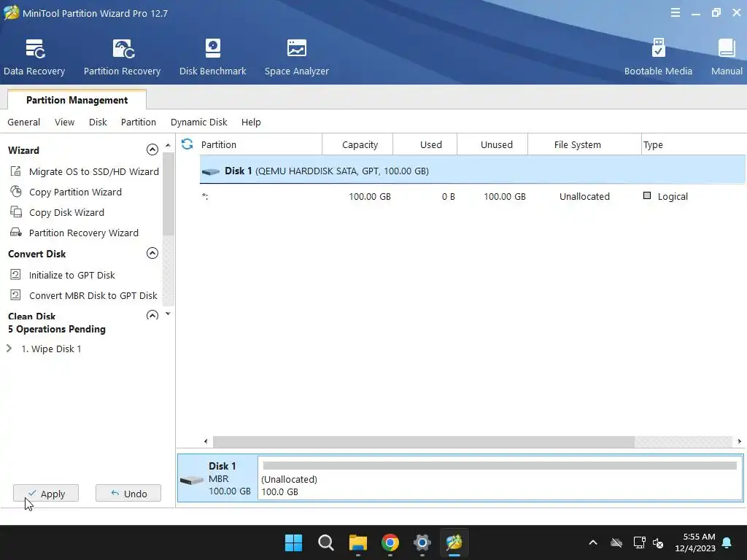Open the Manual

pyautogui.click(x=727, y=58)
